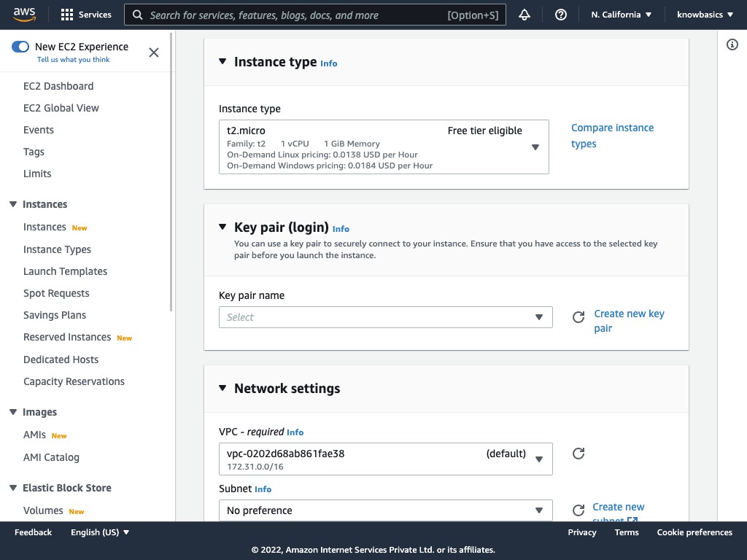Open the knowbasics account menu
Viewport: 747px width, 560px height.
click(x=705, y=15)
